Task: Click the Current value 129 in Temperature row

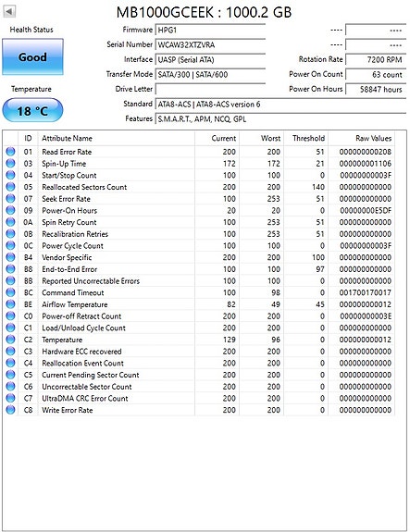Action: pos(230,340)
